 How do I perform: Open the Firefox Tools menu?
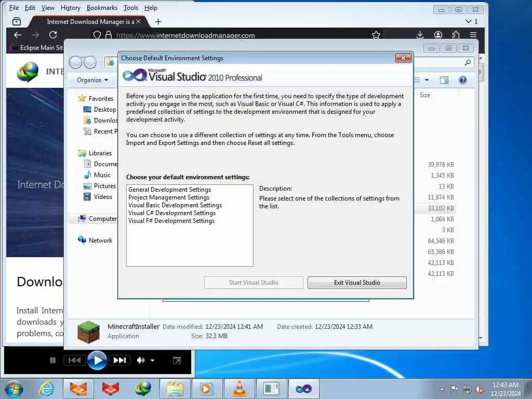tap(130, 7)
